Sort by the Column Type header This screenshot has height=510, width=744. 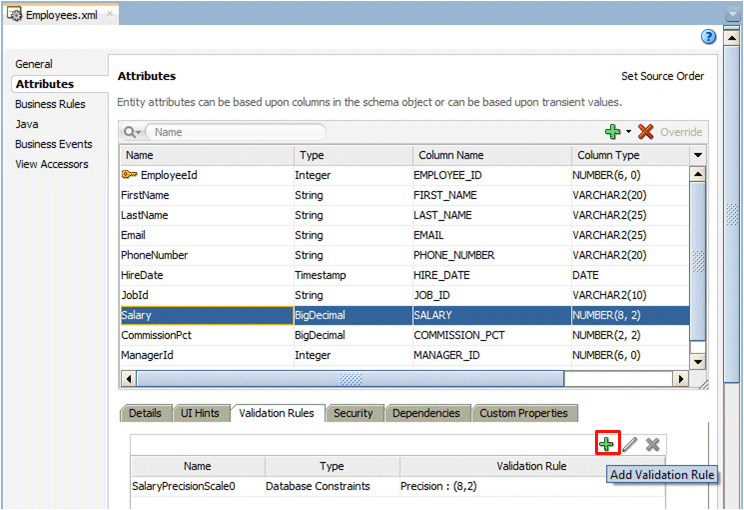coord(631,155)
